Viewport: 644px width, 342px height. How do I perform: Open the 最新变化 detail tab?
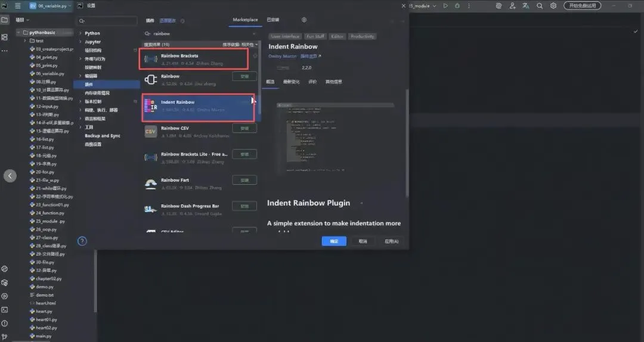291,82
